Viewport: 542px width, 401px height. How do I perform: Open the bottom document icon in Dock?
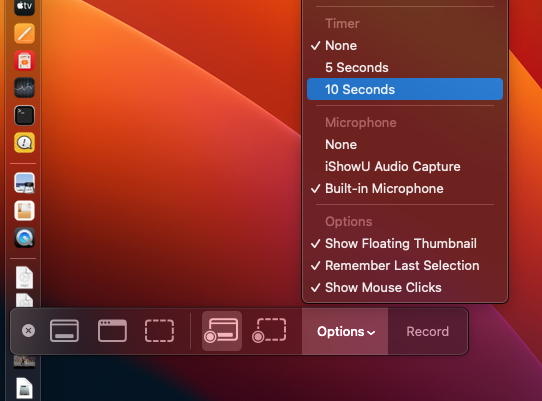[x=24, y=388]
